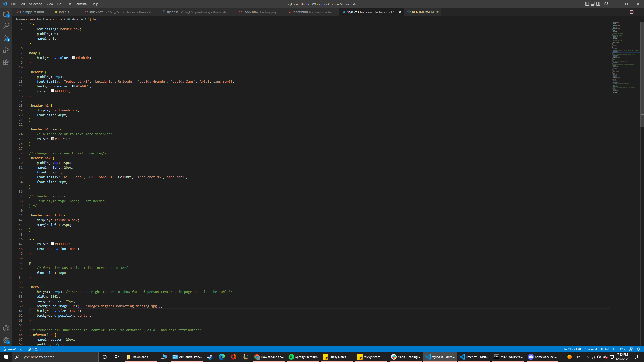Click the #2a607c color swatch
The height and width of the screenshot is (362, 644).
(x=74, y=86)
